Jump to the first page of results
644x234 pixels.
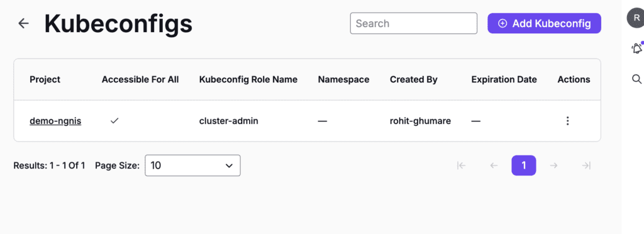(x=461, y=165)
